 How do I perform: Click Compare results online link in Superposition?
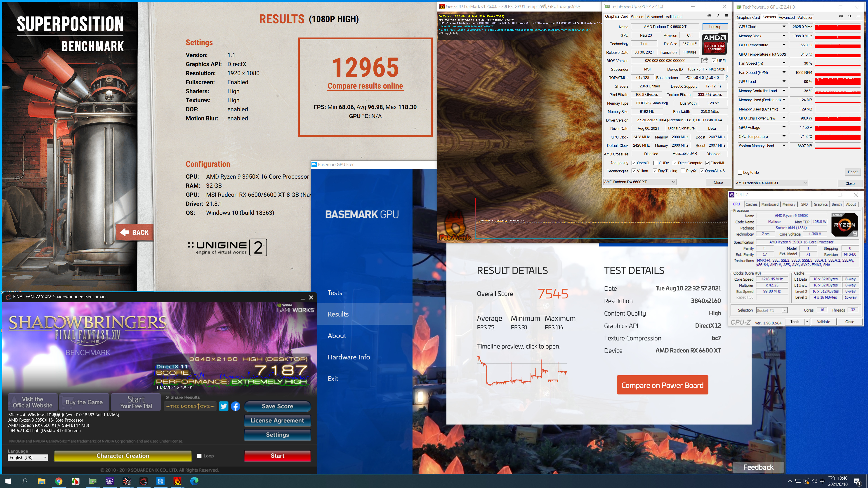pos(365,86)
